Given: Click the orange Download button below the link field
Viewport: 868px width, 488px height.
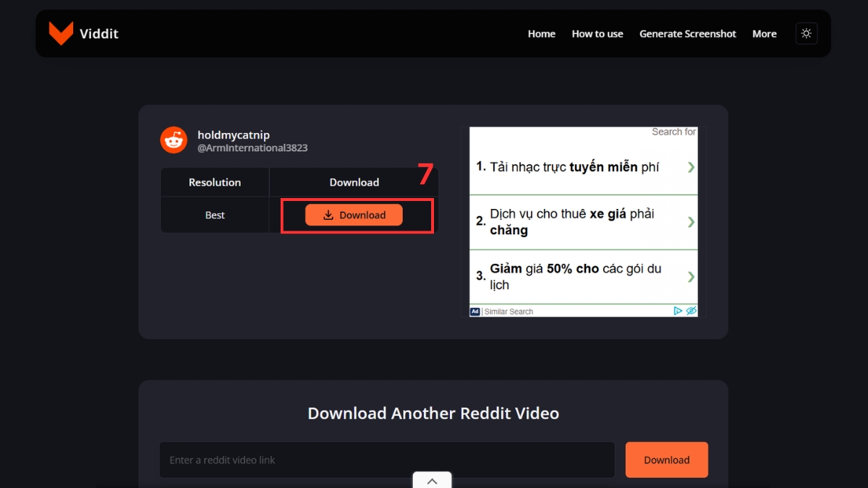Looking at the screenshot, I should coord(666,459).
